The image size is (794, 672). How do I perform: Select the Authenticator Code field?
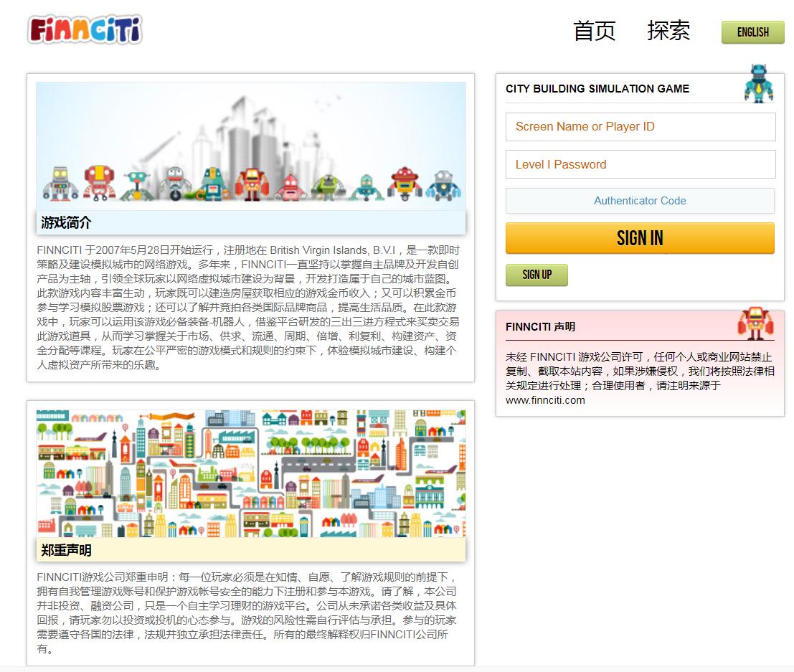(x=640, y=201)
